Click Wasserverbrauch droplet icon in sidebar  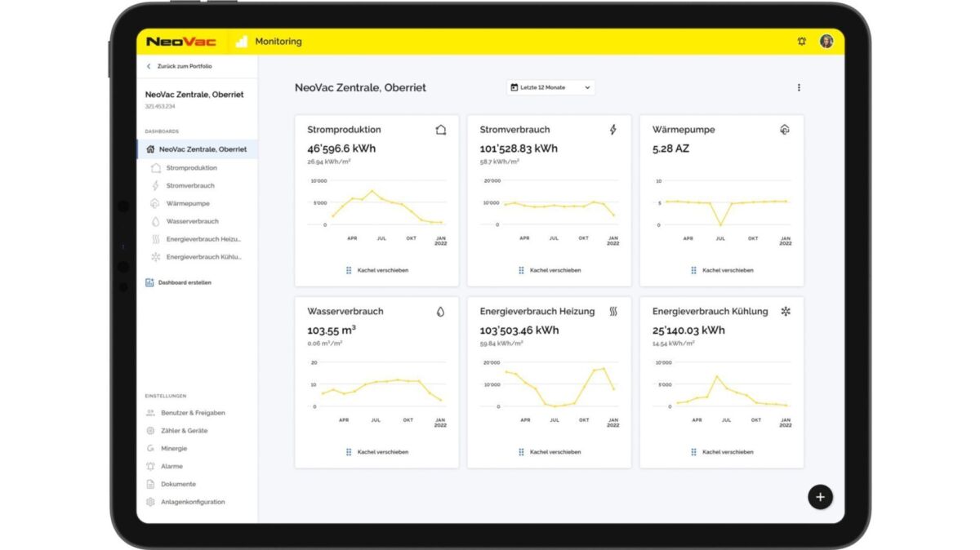click(x=156, y=221)
